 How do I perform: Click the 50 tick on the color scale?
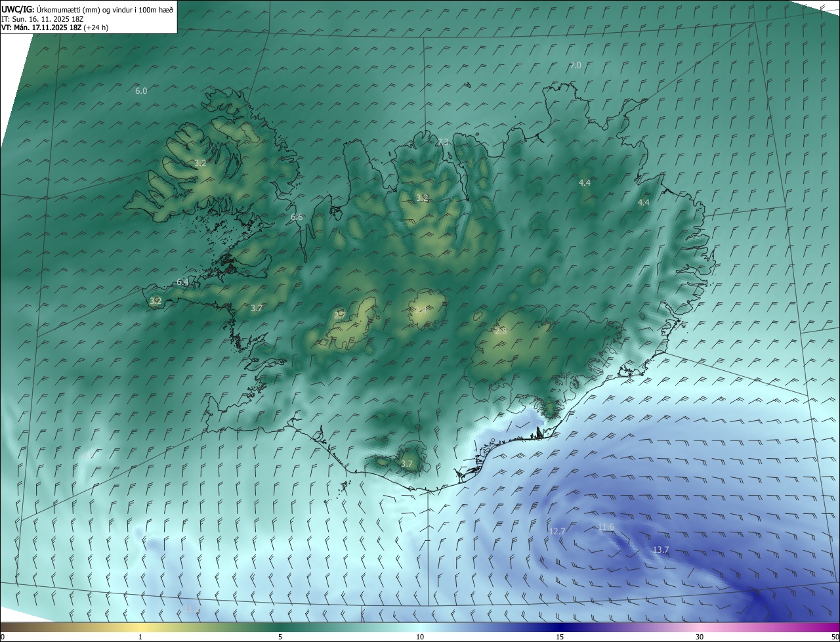pos(835,637)
